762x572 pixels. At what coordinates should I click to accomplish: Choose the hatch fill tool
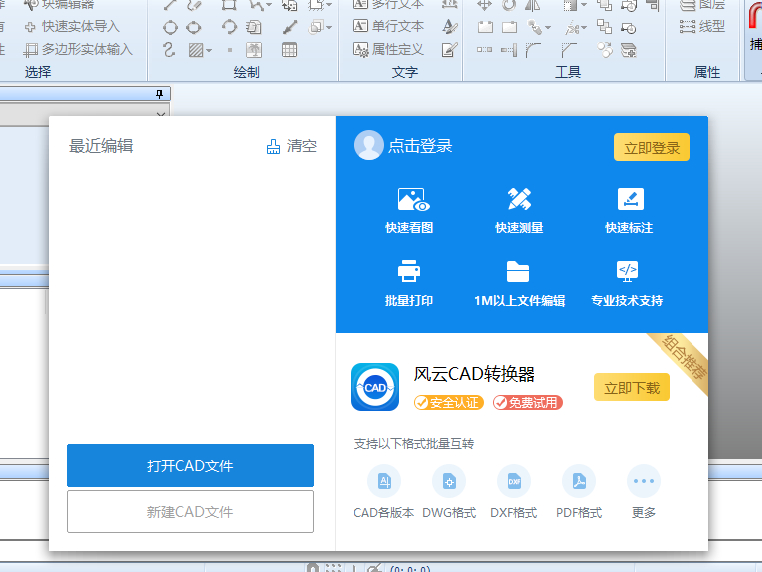[196, 50]
